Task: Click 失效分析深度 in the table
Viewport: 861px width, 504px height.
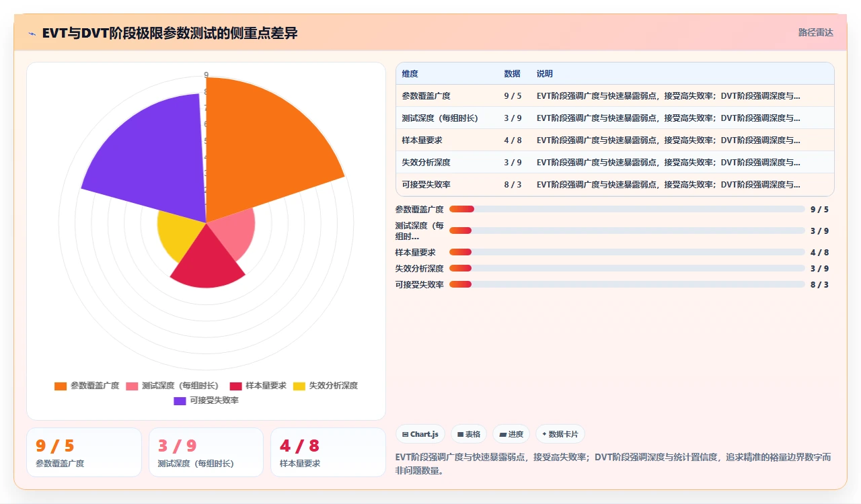Action: [426, 162]
